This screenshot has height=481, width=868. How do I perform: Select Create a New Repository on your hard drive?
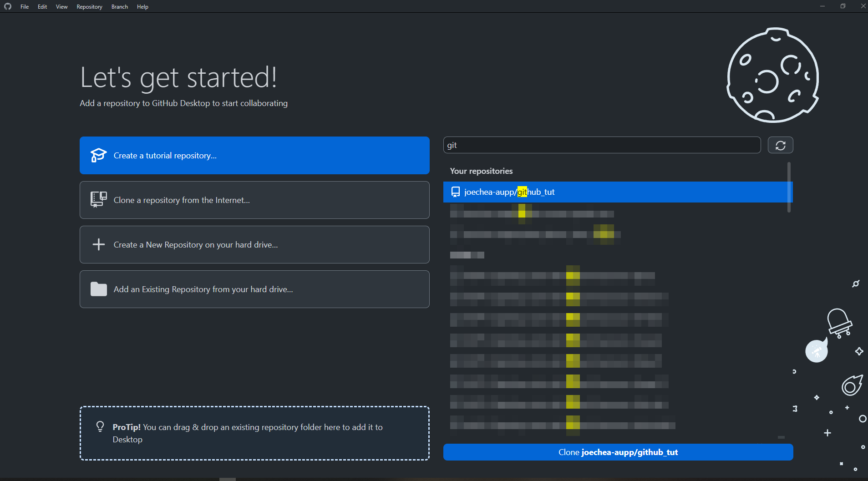point(254,244)
